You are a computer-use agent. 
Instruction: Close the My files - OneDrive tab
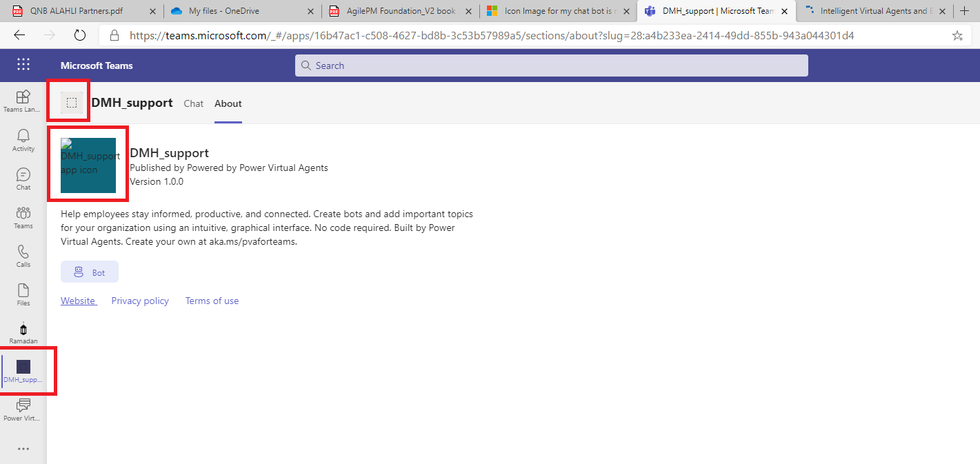coord(310,11)
